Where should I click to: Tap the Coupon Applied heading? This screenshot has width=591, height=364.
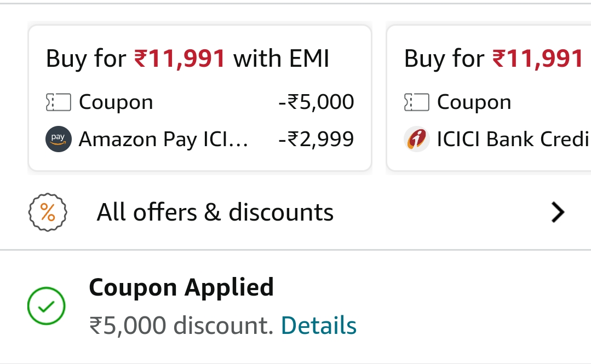[x=181, y=287]
